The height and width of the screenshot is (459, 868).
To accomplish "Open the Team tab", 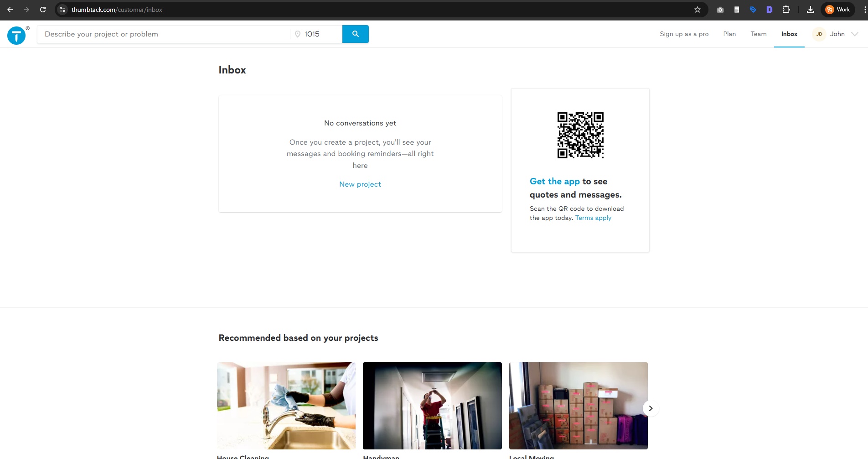I will 759,34.
